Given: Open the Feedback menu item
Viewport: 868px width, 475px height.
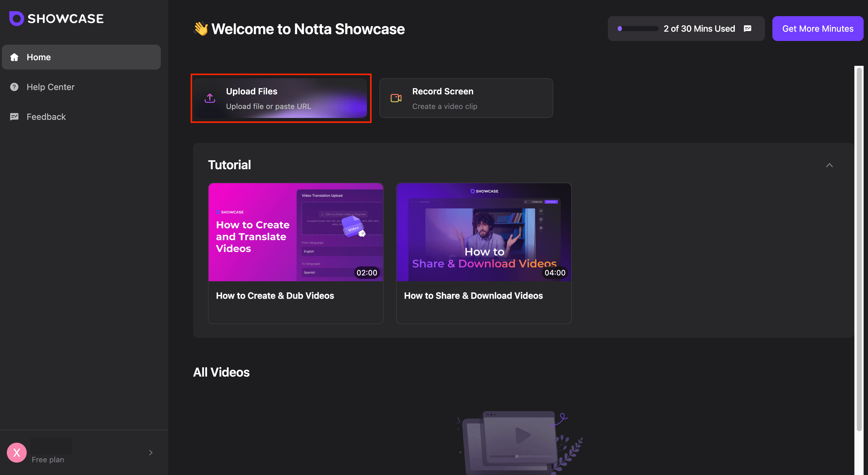Looking at the screenshot, I should [81, 116].
